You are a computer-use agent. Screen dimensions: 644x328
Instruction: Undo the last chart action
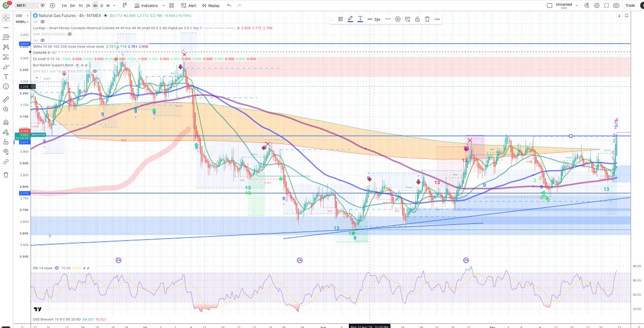pyautogui.click(x=230, y=5)
